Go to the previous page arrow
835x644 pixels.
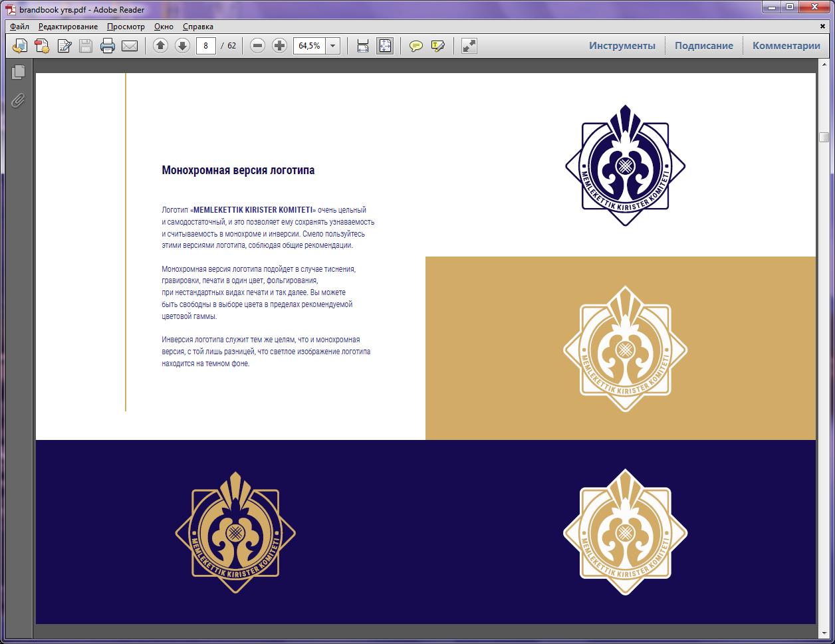pyautogui.click(x=160, y=46)
